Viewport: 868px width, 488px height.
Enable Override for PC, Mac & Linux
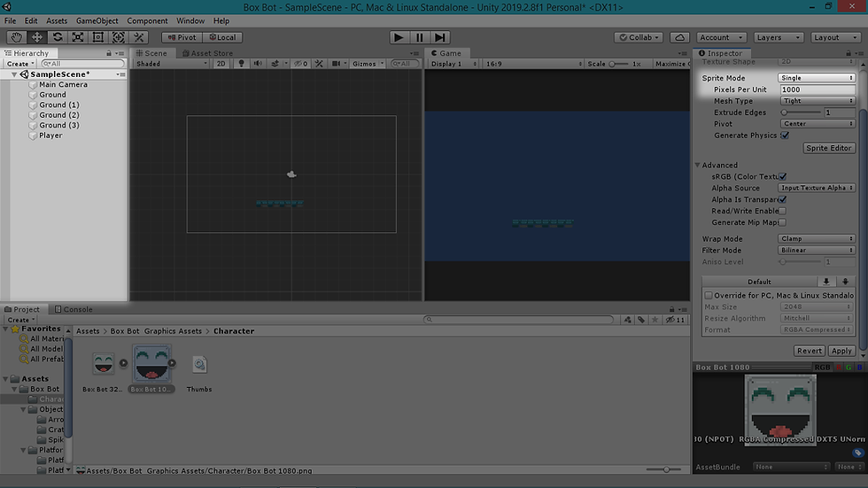point(708,296)
